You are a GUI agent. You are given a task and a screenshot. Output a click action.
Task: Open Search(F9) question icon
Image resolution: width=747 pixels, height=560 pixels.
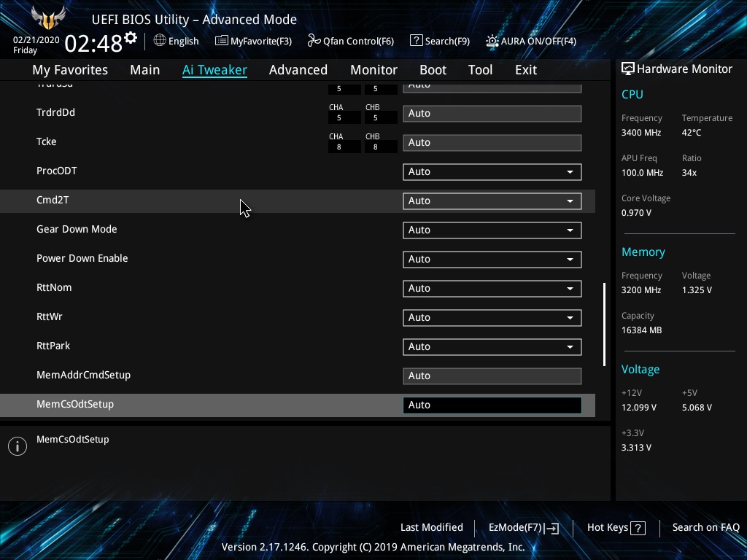[416, 41]
